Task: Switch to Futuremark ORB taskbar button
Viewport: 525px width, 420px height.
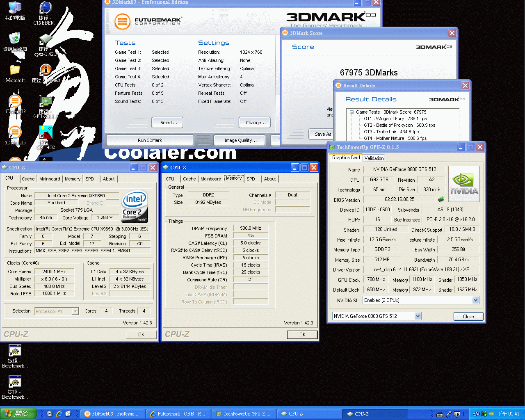Action: (178, 414)
